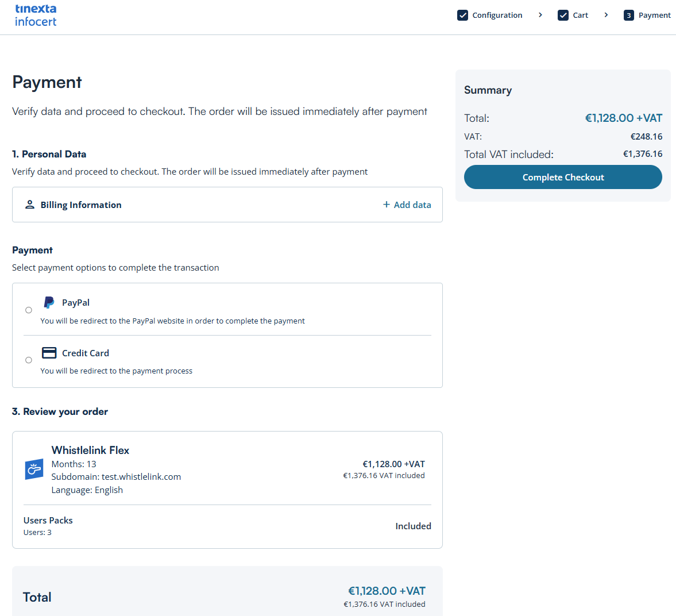
Task: Click the Payment step number 3 badge
Action: coord(629,16)
